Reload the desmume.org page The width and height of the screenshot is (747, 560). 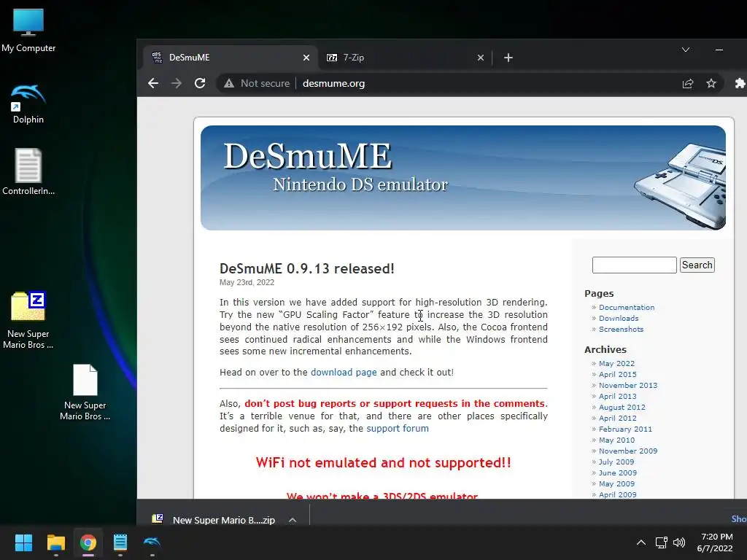[x=200, y=83]
